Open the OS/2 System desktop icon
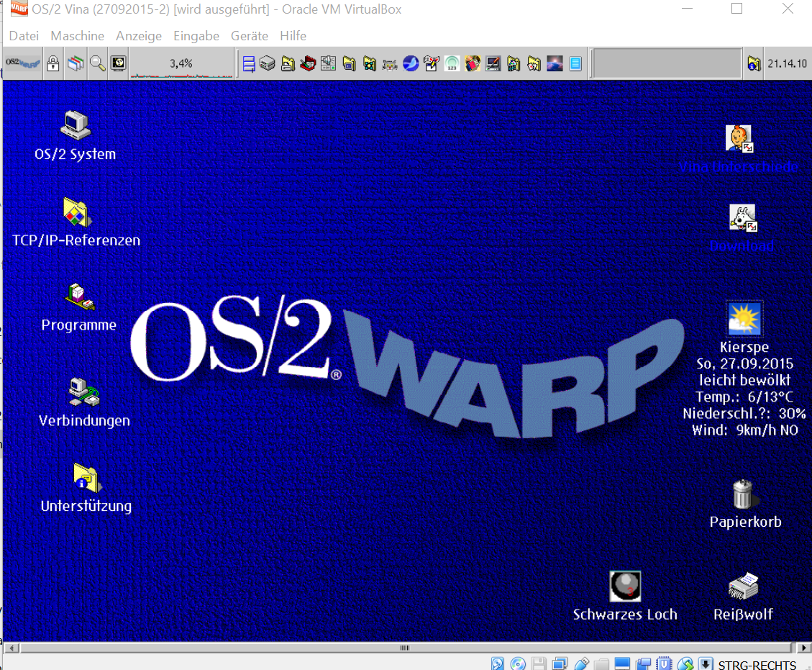This screenshot has width=812, height=670. click(76, 125)
